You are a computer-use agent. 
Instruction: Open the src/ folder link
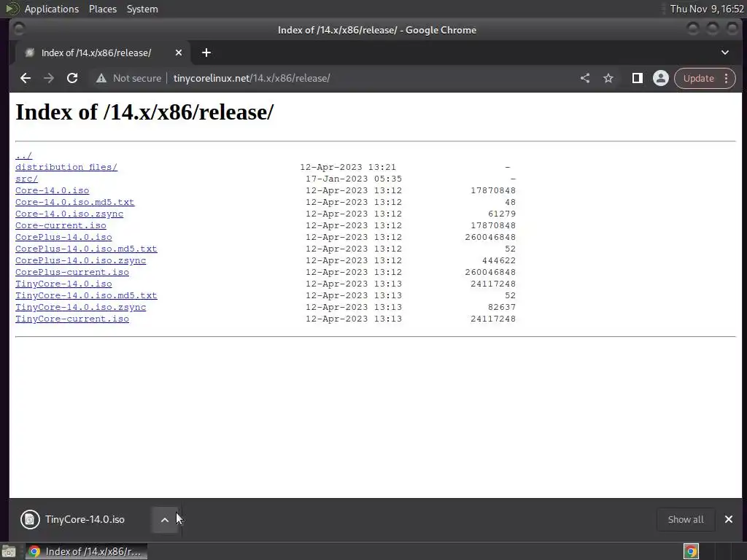point(27,179)
